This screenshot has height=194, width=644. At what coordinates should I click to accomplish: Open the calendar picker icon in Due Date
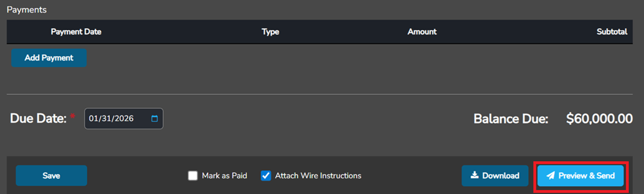pos(155,119)
